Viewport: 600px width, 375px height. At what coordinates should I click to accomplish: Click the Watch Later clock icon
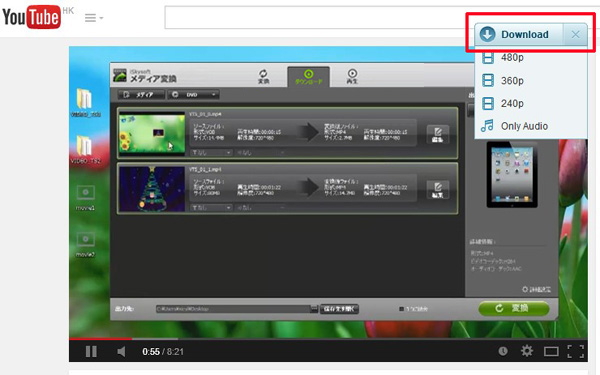[x=503, y=351]
